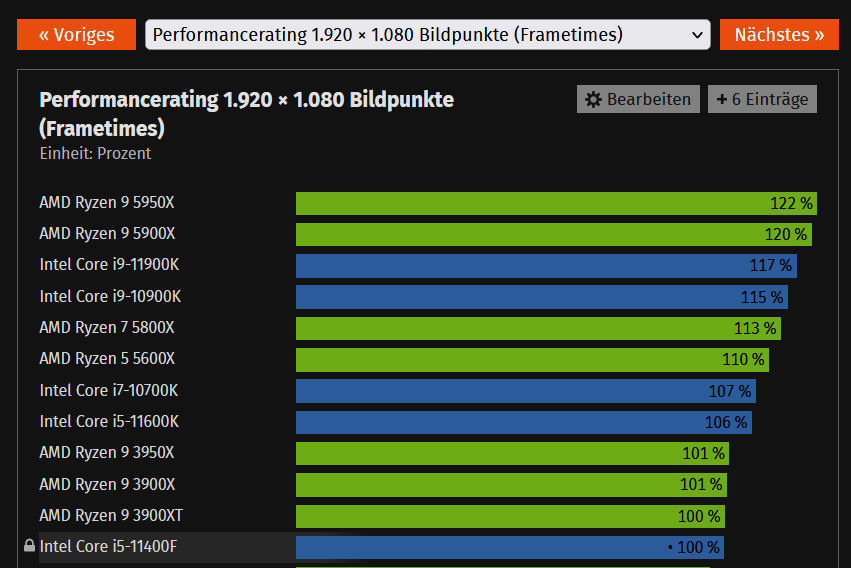Viewport: 851px width, 568px height.
Task: Open the Performancerating chart selection dropdown
Action: [x=428, y=35]
